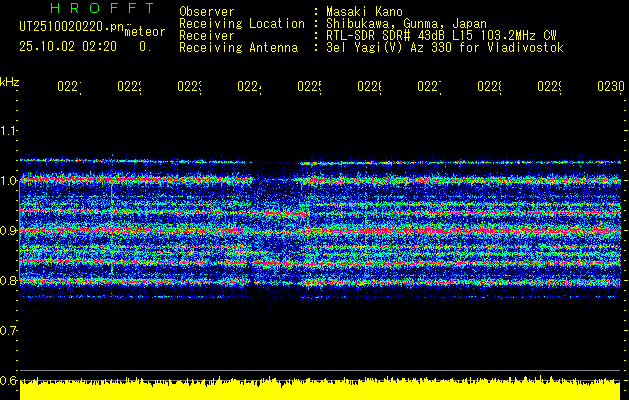Click the 0.6 frequency axis label

point(8,380)
